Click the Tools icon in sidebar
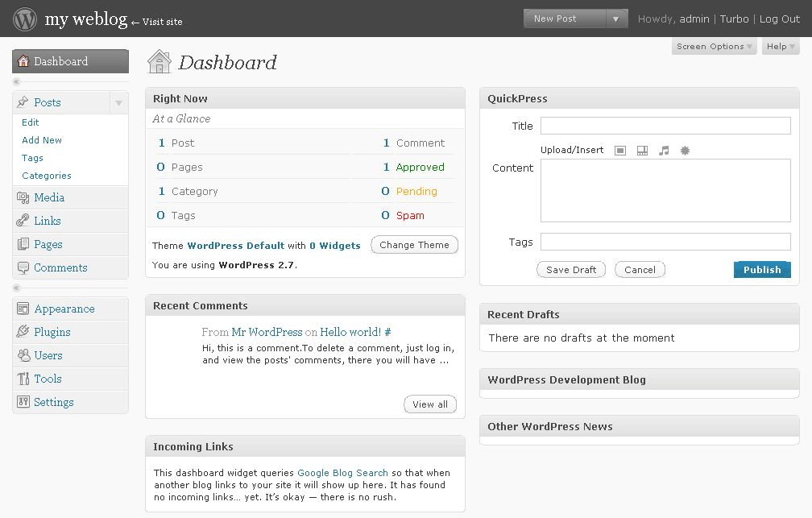The height and width of the screenshot is (518, 812). click(x=23, y=379)
